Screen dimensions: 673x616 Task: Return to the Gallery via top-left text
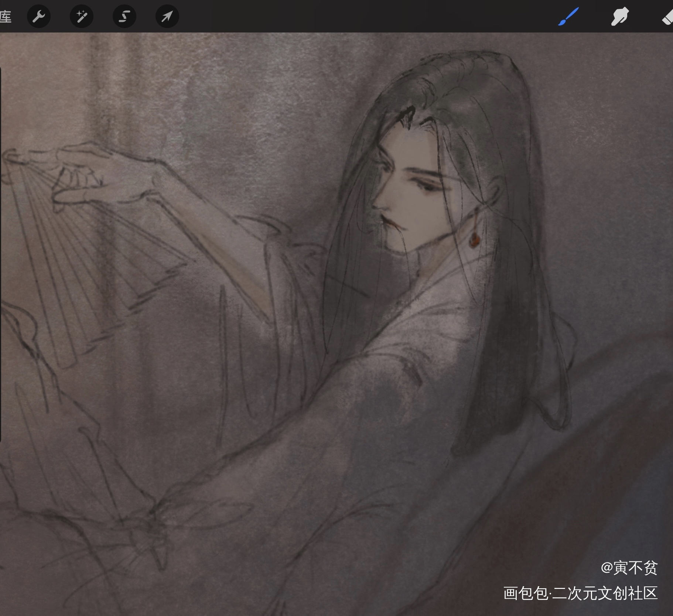pos(5,17)
